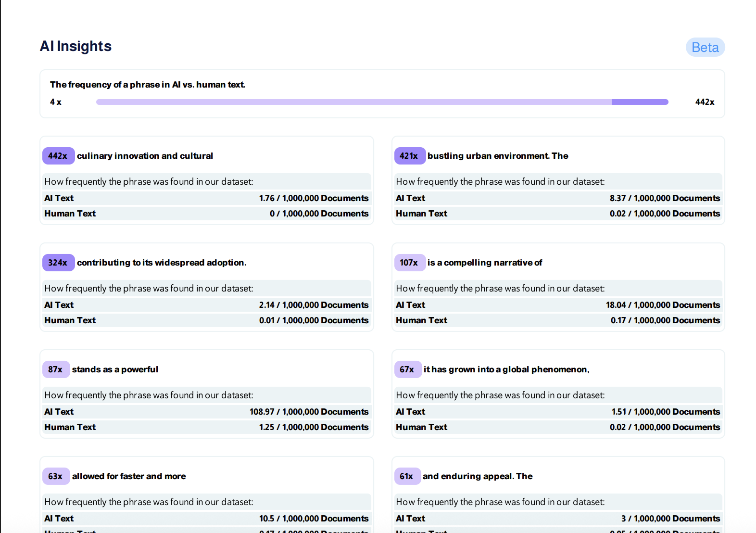
Task: Click the 442x frequency badge
Action: (58, 156)
